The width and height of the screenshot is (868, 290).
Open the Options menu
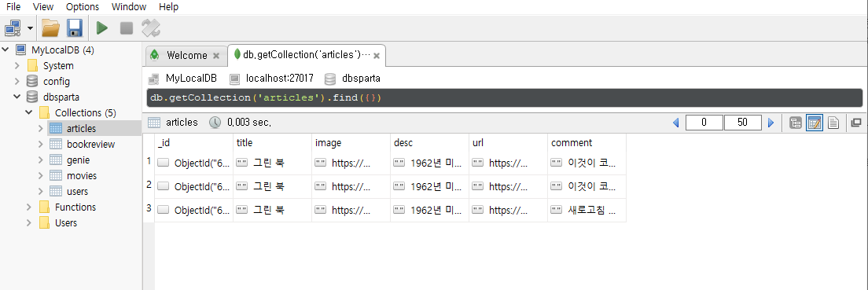point(83,6)
